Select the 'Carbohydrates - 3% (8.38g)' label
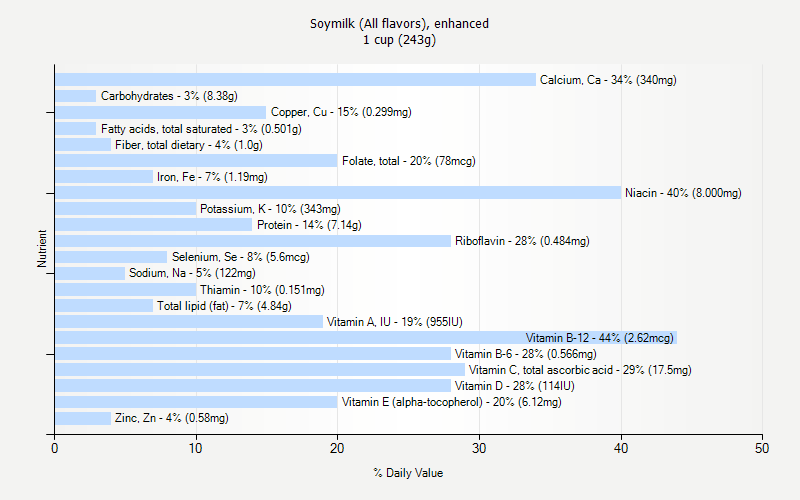Image resolution: width=800 pixels, height=500 pixels. 169,96
